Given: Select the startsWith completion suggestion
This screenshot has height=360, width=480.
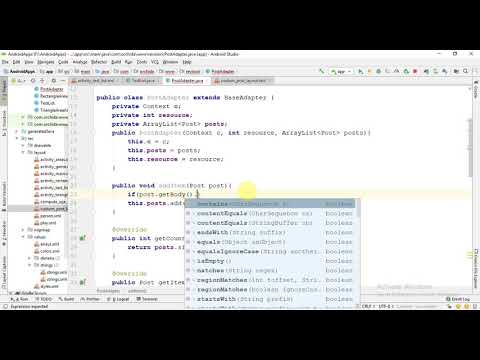Looking at the screenshot, I should (x=270, y=299).
